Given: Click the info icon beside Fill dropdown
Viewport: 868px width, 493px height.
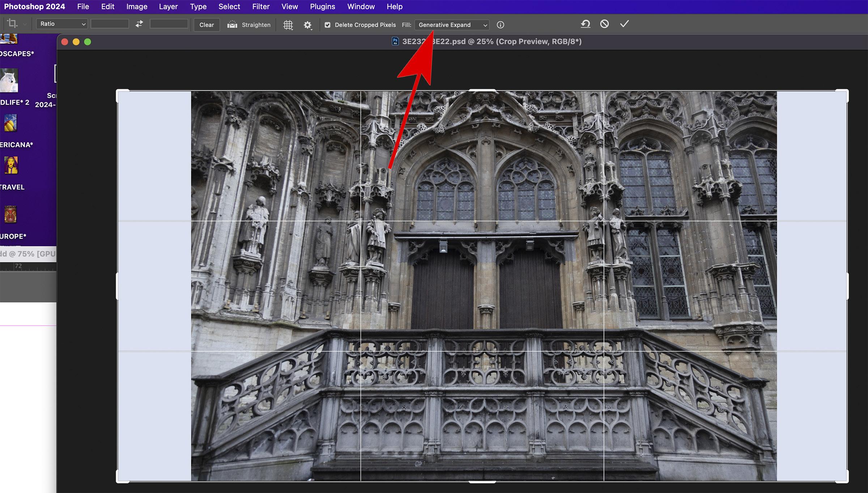Looking at the screenshot, I should (500, 25).
